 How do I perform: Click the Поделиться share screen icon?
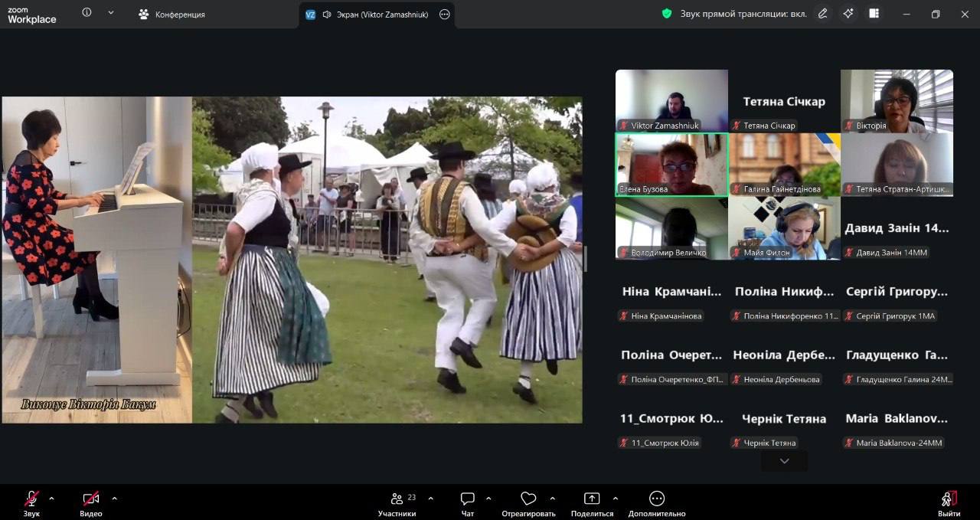(x=592, y=499)
